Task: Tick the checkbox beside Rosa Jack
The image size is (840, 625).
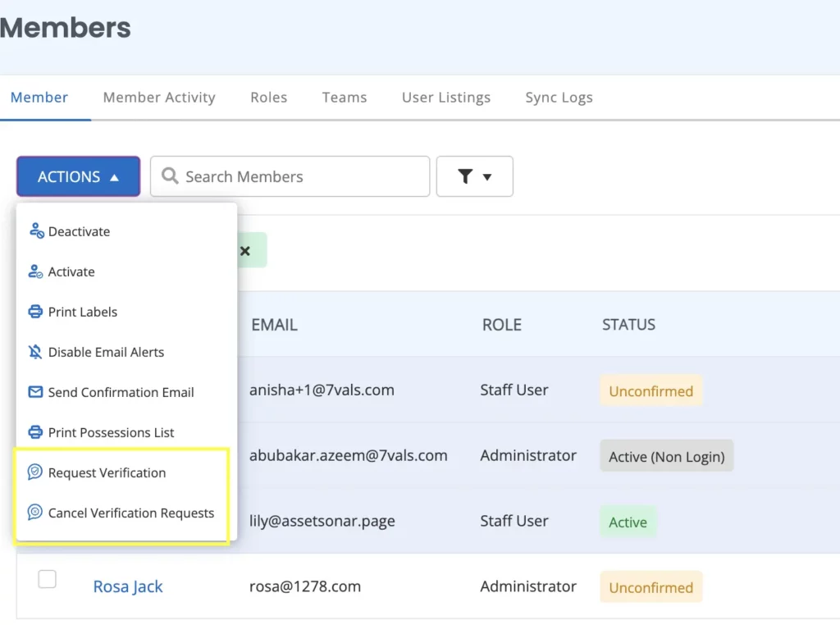Action: [x=48, y=580]
